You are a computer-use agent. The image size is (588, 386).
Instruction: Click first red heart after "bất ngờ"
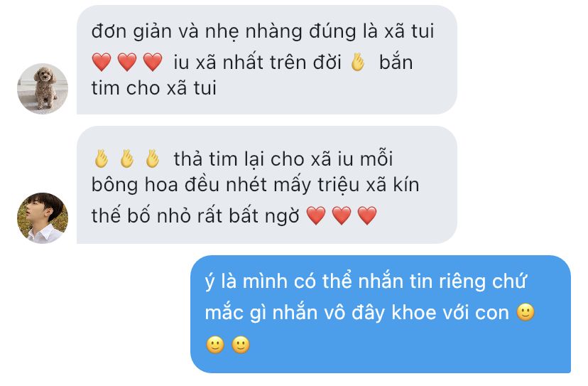(x=316, y=215)
